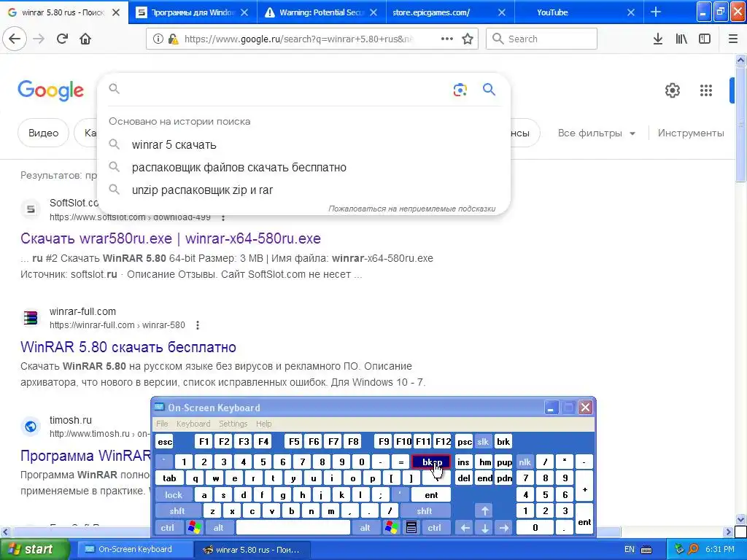Click the Firefox Search box
Viewport: 747px width, 560px height.
pos(542,39)
